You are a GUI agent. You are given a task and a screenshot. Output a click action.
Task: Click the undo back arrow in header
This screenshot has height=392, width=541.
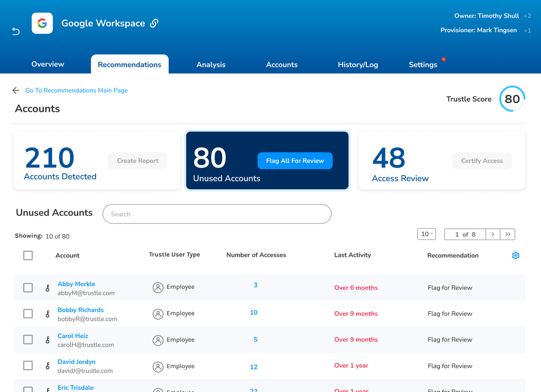(16, 31)
